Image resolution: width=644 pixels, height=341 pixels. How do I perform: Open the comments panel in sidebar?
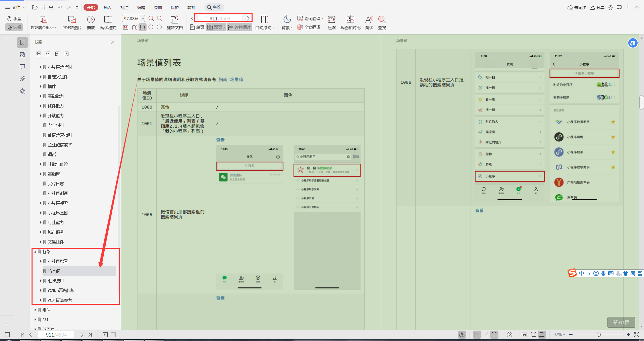(x=22, y=67)
